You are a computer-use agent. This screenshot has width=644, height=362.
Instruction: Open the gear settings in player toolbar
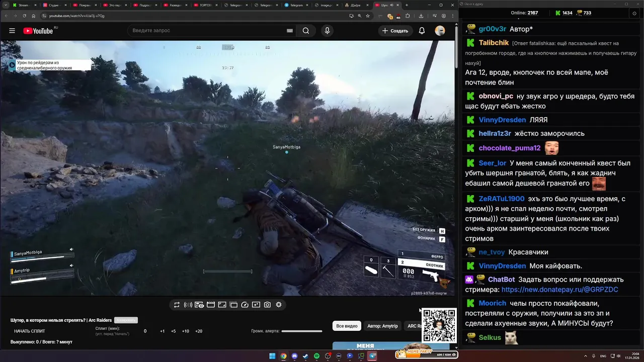point(279,305)
